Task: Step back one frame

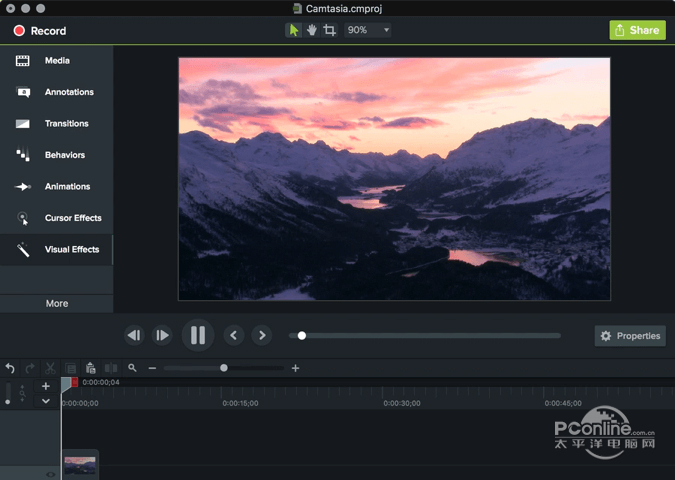Action: (x=134, y=335)
